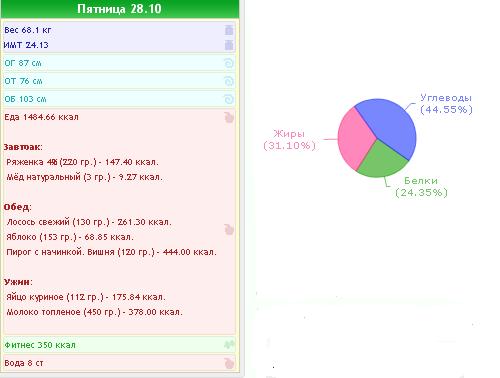Select the Обед meal heading
500x378 pixels.
click(18, 207)
